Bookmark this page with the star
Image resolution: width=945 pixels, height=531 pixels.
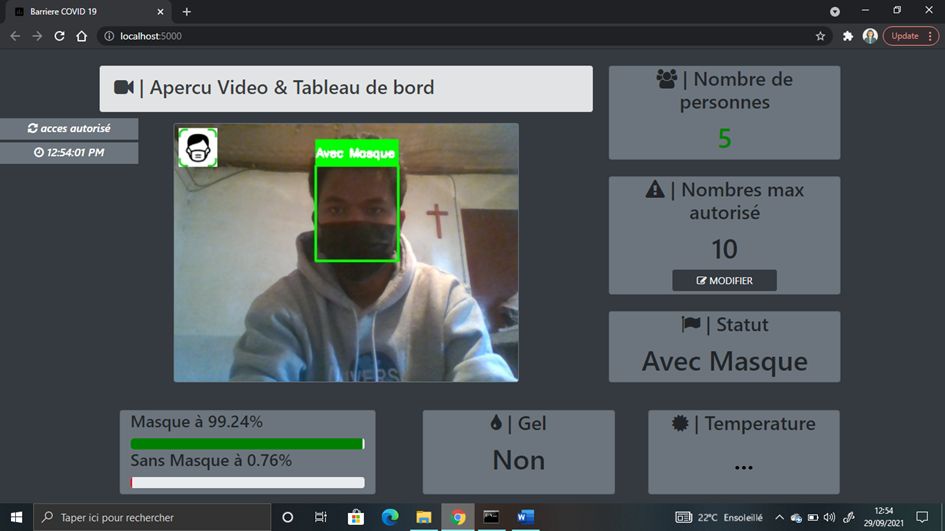click(x=820, y=36)
